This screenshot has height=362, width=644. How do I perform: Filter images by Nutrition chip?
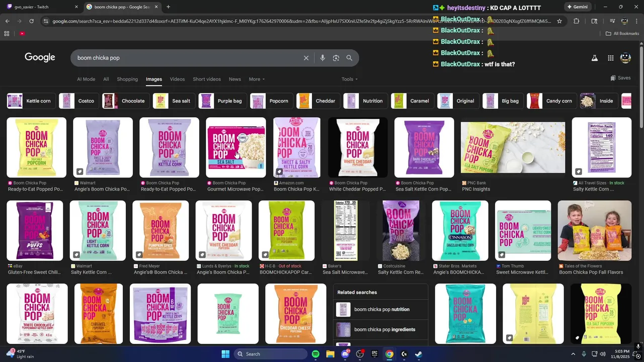coord(365,101)
